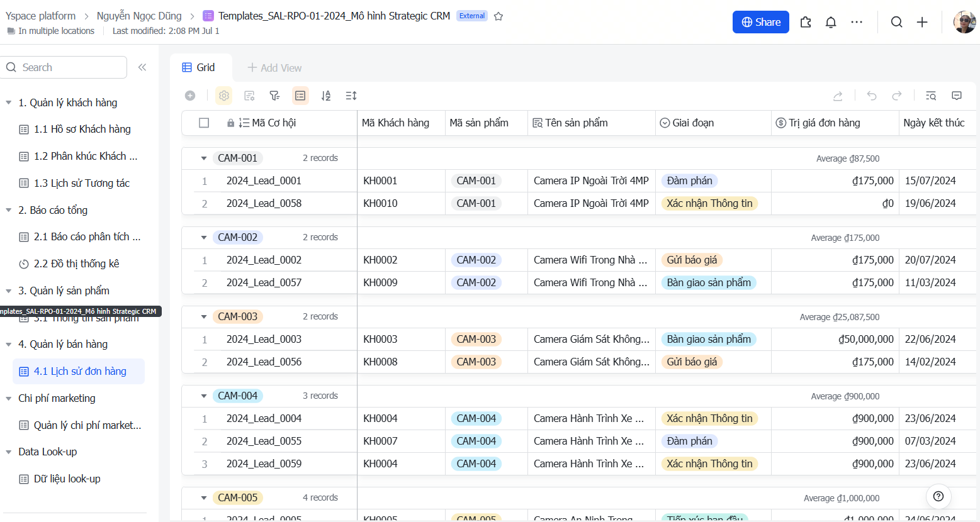
Task: Collapse the sidebar with double-chevron icon
Action: (x=142, y=67)
